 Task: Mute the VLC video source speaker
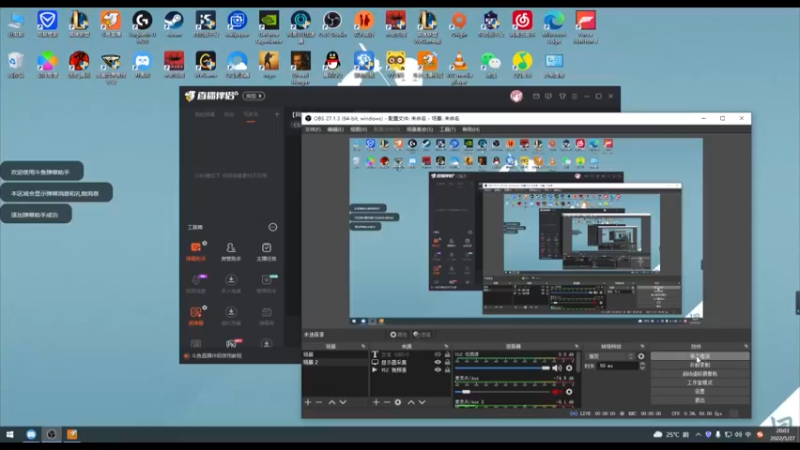(557, 368)
